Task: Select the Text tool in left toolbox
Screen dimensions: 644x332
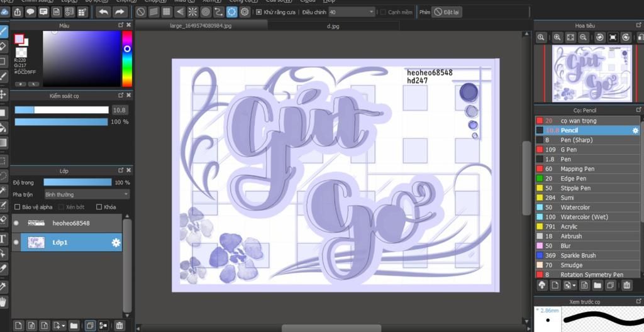Action: click(x=3, y=239)
